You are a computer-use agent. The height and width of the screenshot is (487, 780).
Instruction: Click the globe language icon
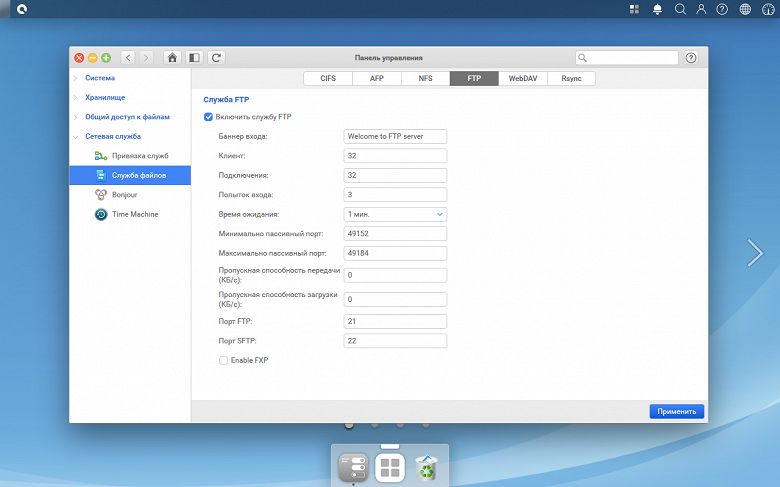(x=745, y=9)
